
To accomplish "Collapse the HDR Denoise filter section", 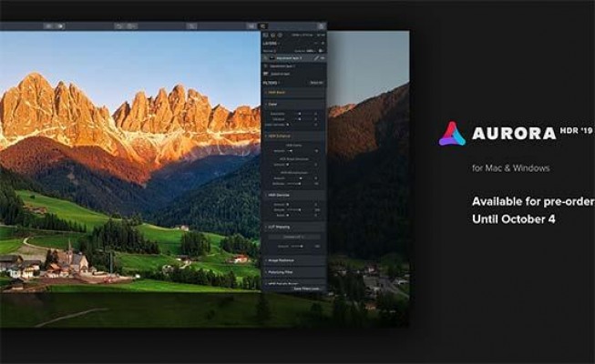I will pos(293,195).
